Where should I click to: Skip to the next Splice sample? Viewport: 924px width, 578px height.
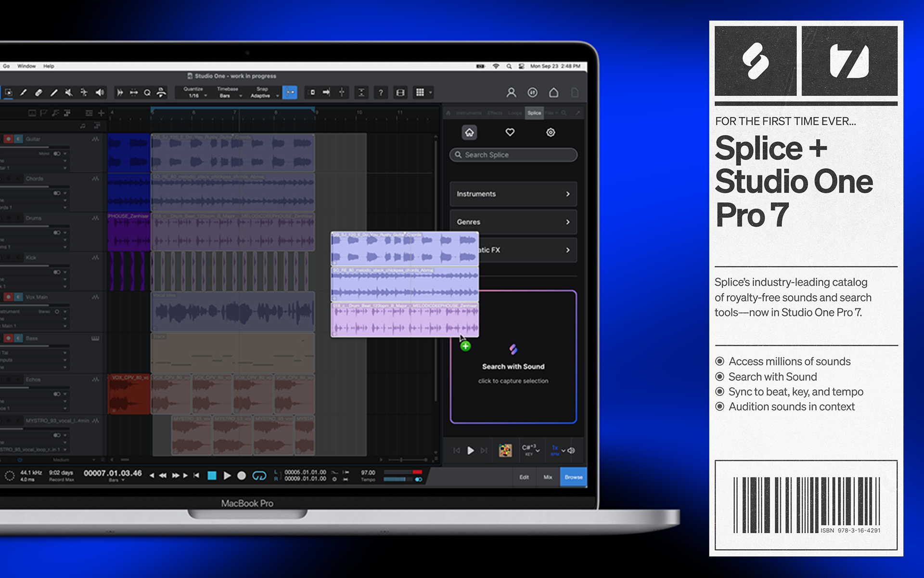484,450
